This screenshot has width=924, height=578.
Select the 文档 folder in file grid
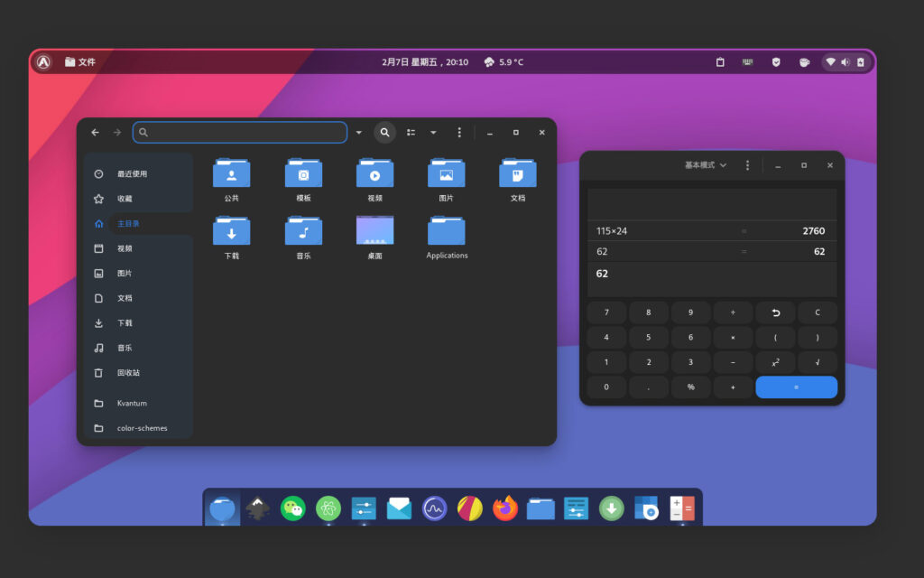518,173
